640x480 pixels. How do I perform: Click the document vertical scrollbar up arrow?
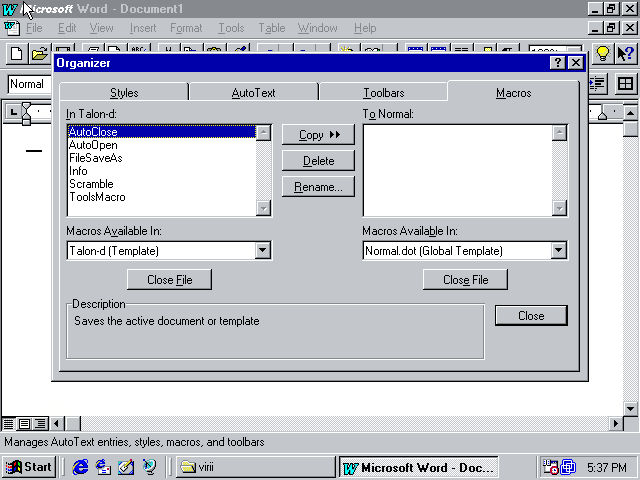(631, 113)
